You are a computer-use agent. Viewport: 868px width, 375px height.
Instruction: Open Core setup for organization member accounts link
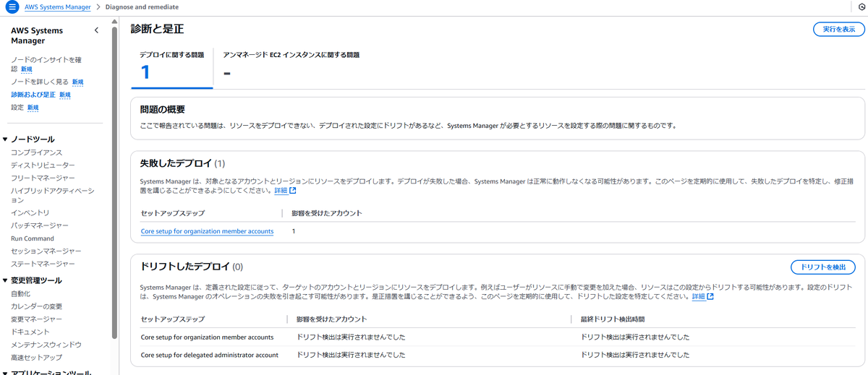pyautogui.click(x=207, y=231)
